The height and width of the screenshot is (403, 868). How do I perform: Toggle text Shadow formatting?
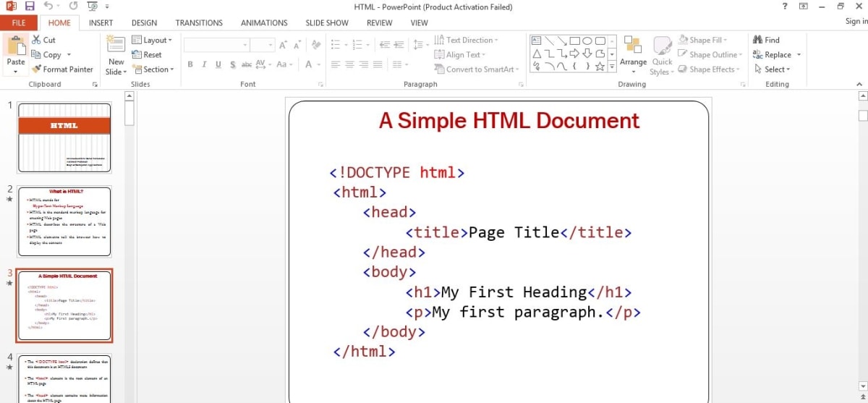pyautogui.click(x=232, y=64)
